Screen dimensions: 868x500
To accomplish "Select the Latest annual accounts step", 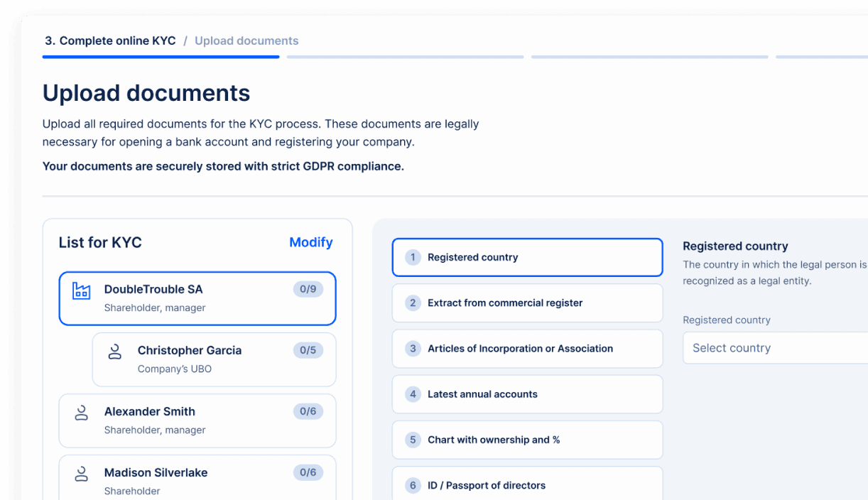I will (527, 394).
